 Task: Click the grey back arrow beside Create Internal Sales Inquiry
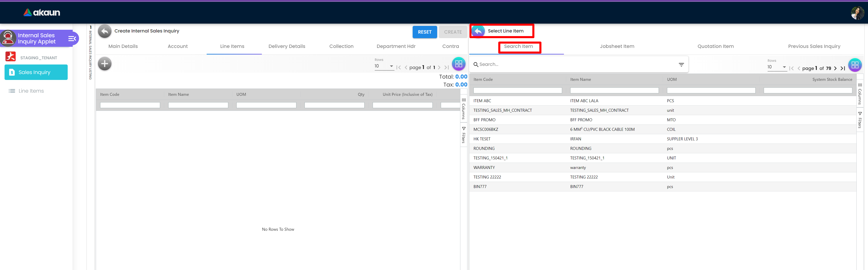click(x=105, y=31)
